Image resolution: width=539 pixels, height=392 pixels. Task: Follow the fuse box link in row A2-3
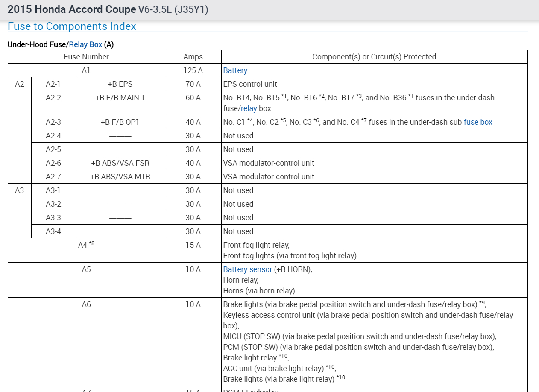tap(478, 122)
